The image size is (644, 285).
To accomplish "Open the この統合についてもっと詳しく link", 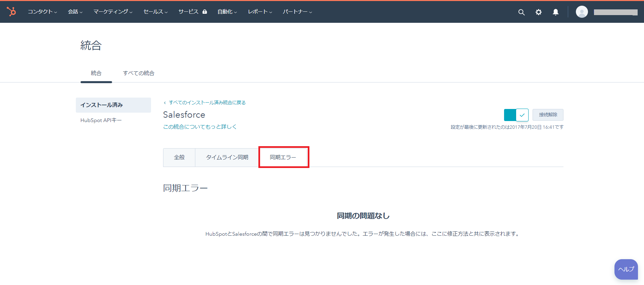I will coord(200,127).
